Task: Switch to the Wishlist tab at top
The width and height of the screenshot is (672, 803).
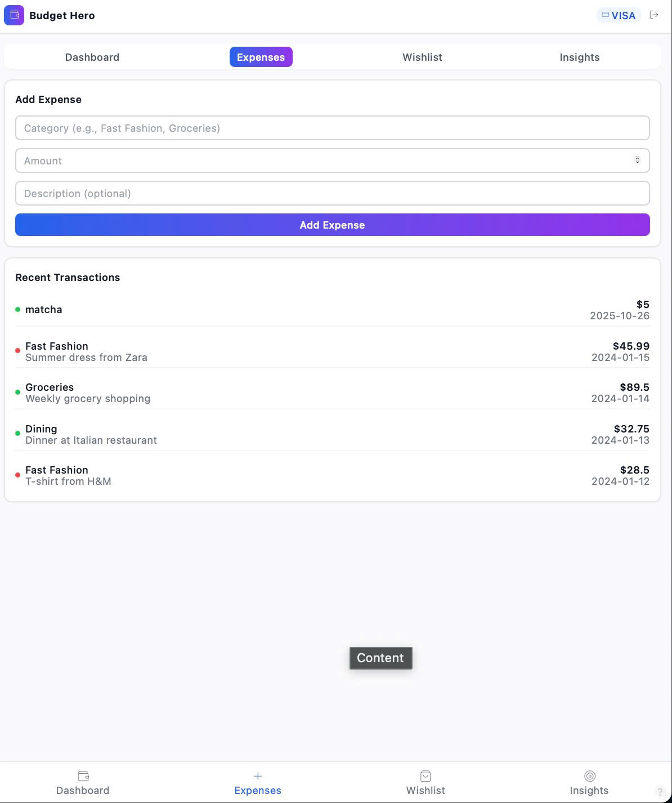Action: point(422,57)
